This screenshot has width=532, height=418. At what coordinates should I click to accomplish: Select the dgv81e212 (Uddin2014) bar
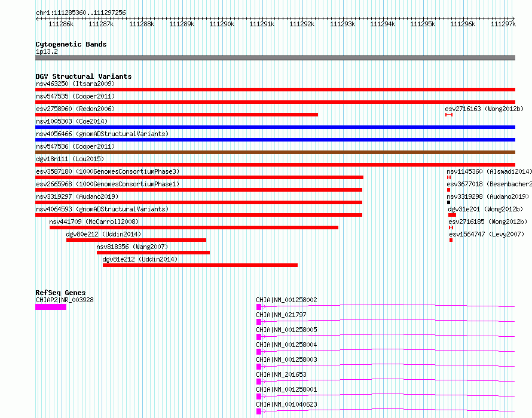point(200,265)
